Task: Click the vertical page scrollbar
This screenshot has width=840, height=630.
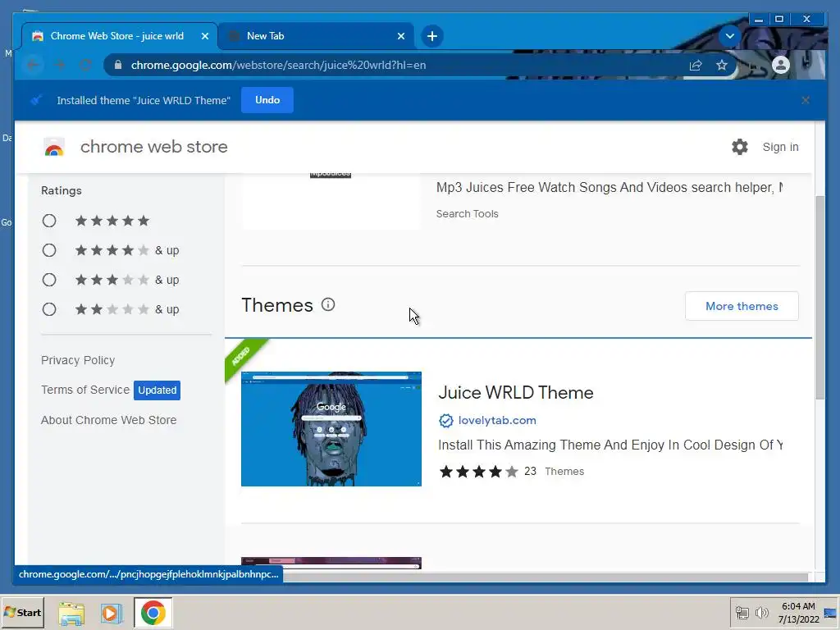Action: pos(819,297)
